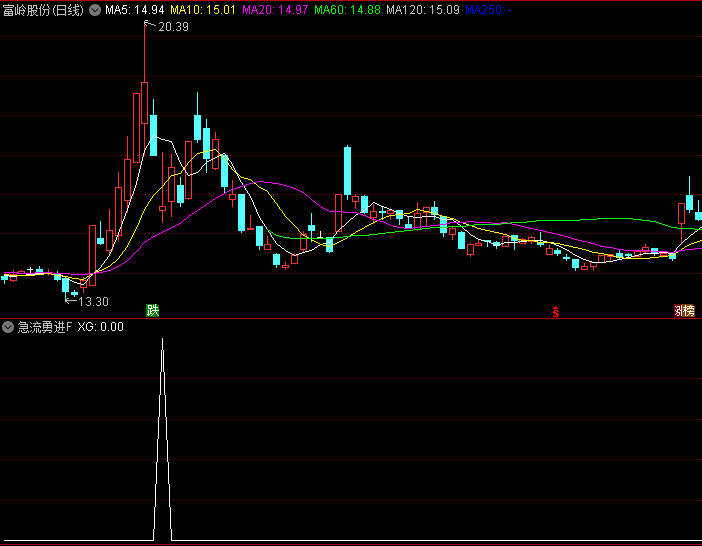
Task: Click the 涨榜 marker icon at right
Action: pyautogui.click(x=684, y=311)
